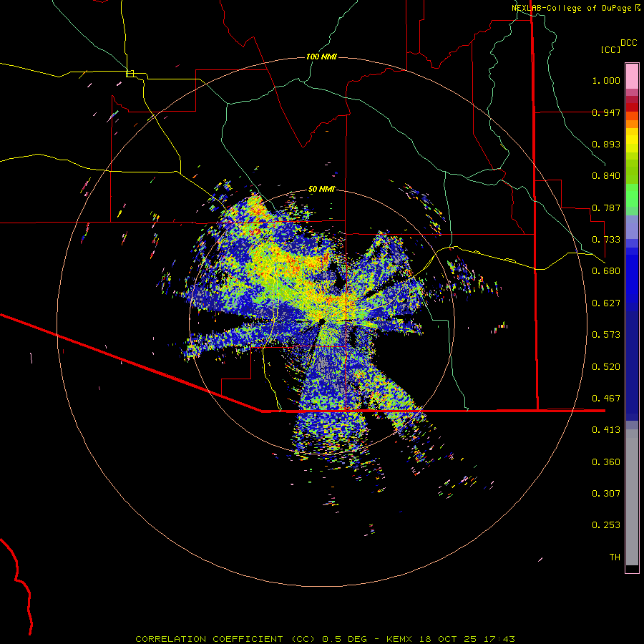Select the 0.947 scale label
The image size is (644, 644).
[x=606, y=112]
